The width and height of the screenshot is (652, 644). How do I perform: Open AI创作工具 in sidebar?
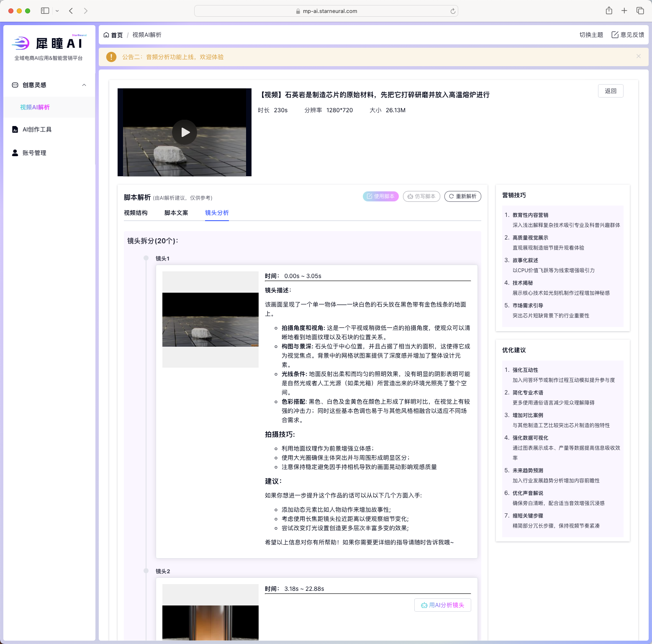pos(37,129)
